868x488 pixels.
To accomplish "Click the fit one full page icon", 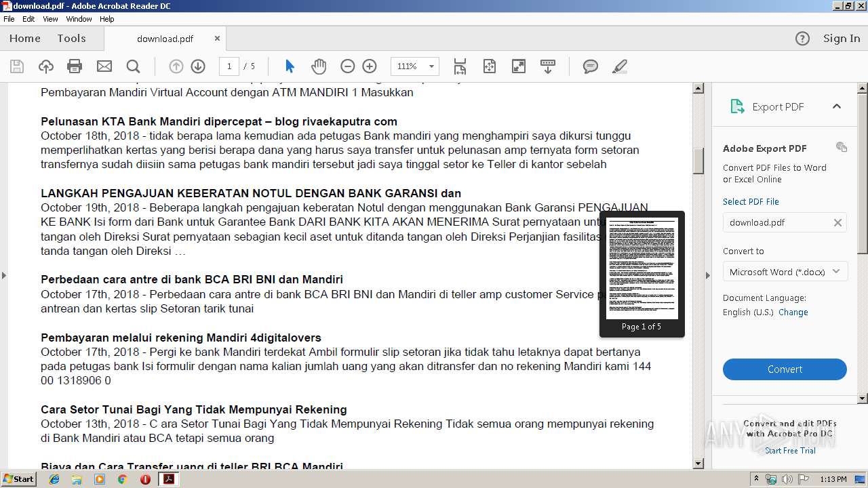I will click(490, 66).
